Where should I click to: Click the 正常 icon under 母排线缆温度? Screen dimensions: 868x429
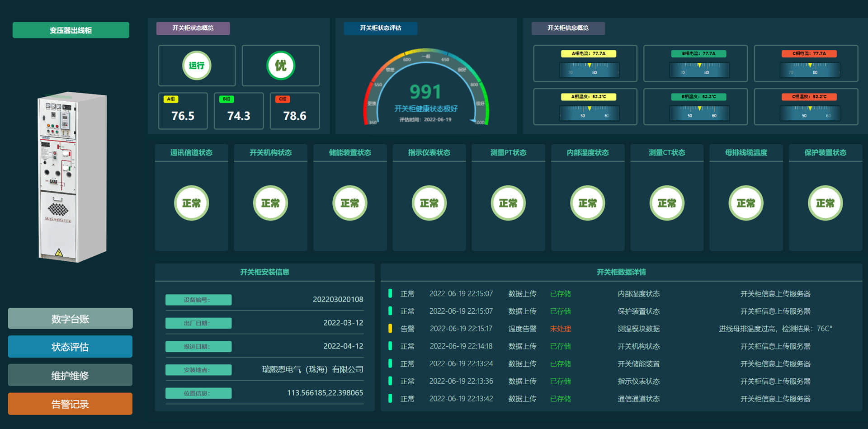[746, 203]
